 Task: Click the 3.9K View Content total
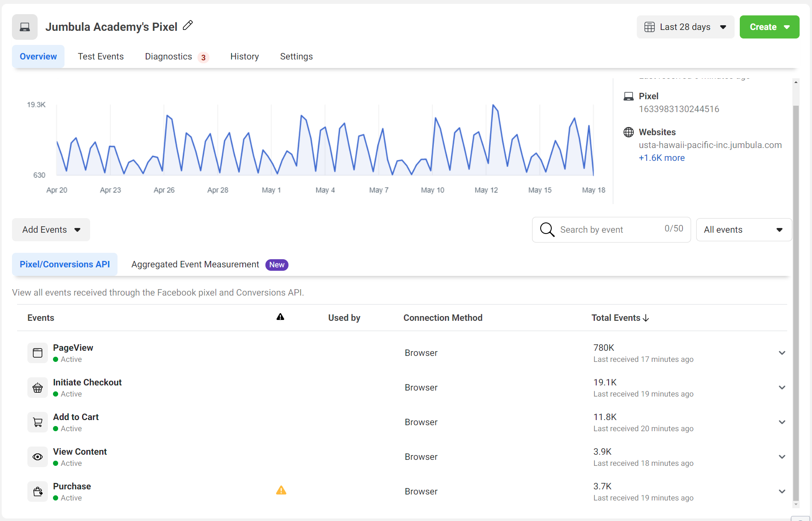pyautogui.click(x=602, y=452)
